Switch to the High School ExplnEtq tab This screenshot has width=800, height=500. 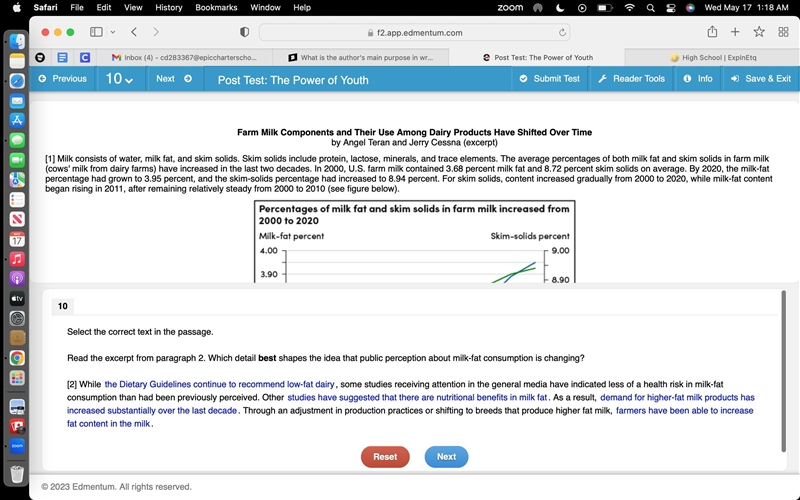[x=712, y=57]
